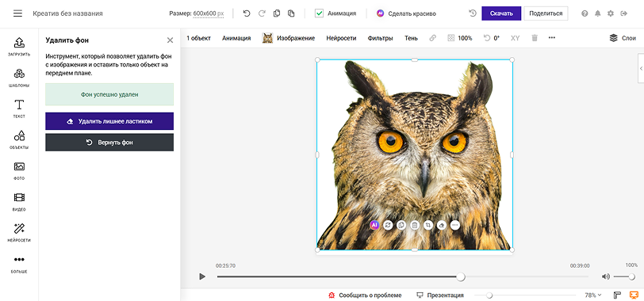Toggle rulers icon at bottom right
The width and height of the screenshot is (644, 301).
pyautogui.click(x=617, y=295)
